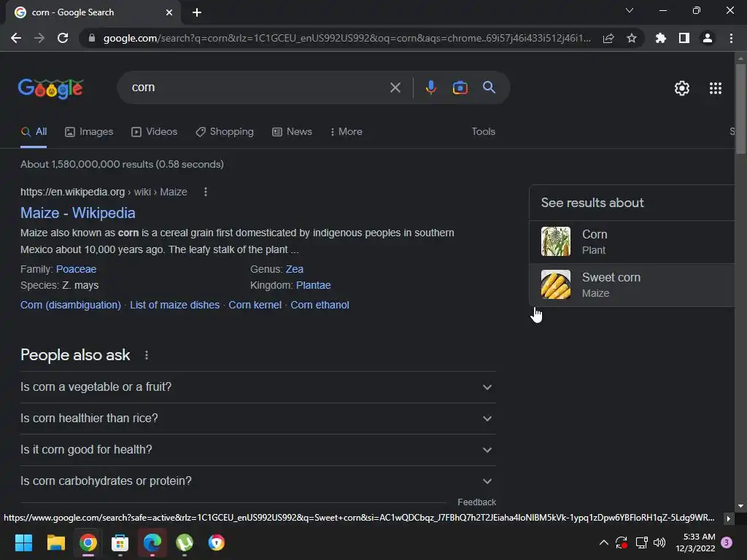The image size is (747, 560).
Task: Open the Corn kernel link
Action: (255, 305)
